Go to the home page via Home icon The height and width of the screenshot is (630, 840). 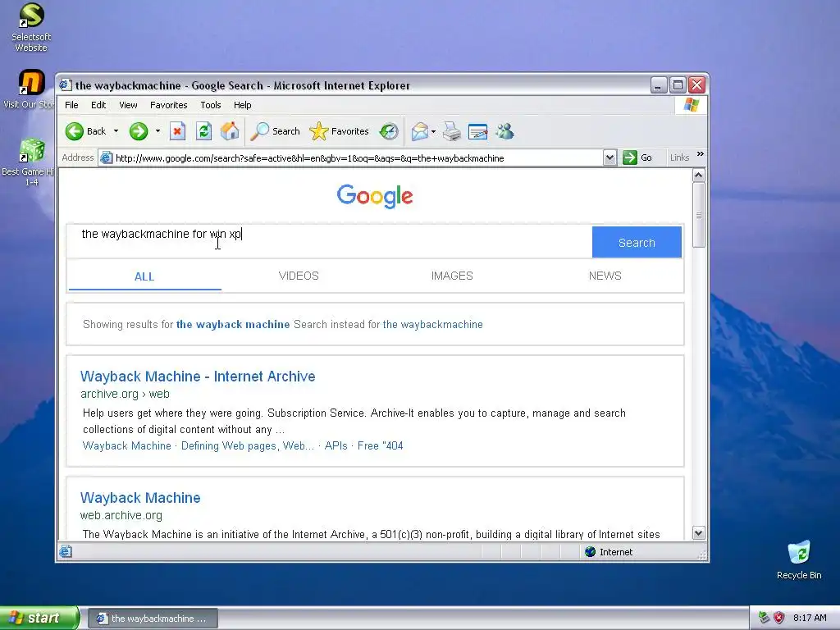pos(230,131)
